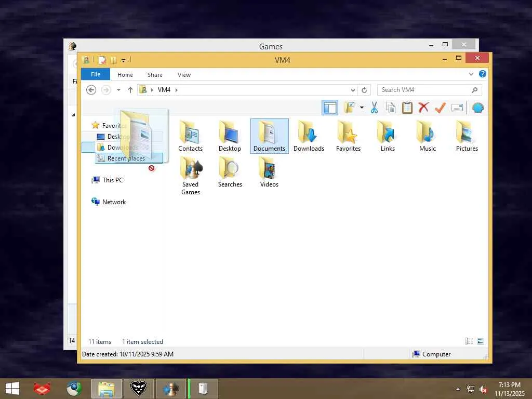Expand the arrow before VM4 breadcrumb
Screen dimensions: 532x399
[152, 90]
